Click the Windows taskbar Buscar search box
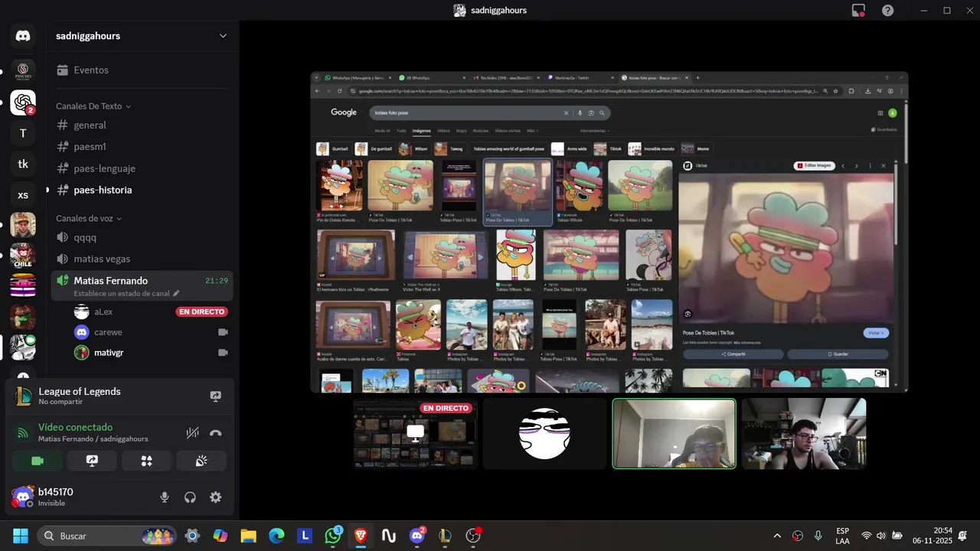Viewport: 980px width, 551px height. [106, 536]
